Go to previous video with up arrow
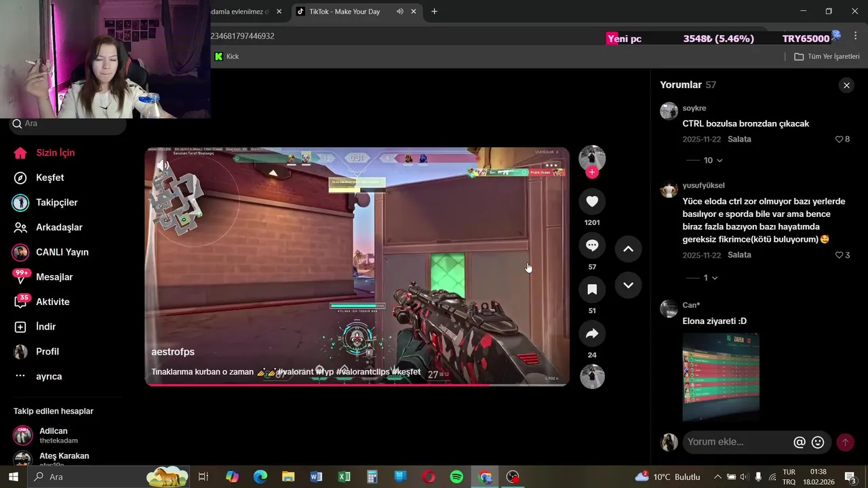Image resolution: width=868 pixels, height=488 pixels. point(628,249)
